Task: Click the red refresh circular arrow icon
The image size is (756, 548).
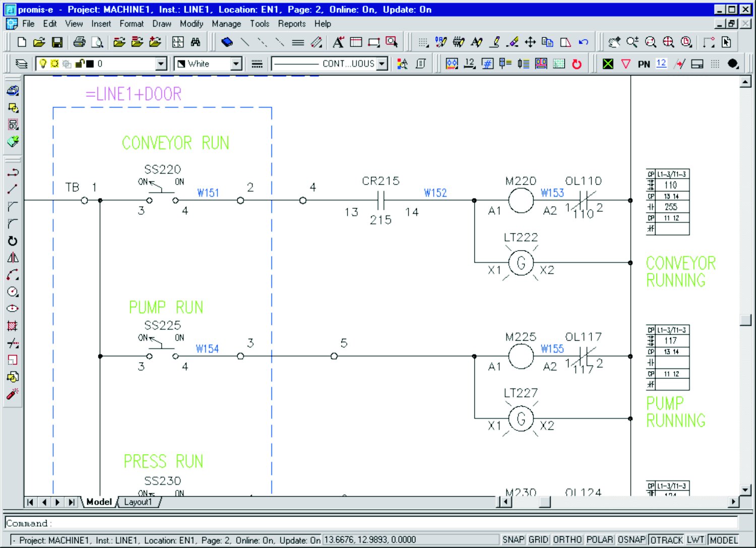Action: 577,64
